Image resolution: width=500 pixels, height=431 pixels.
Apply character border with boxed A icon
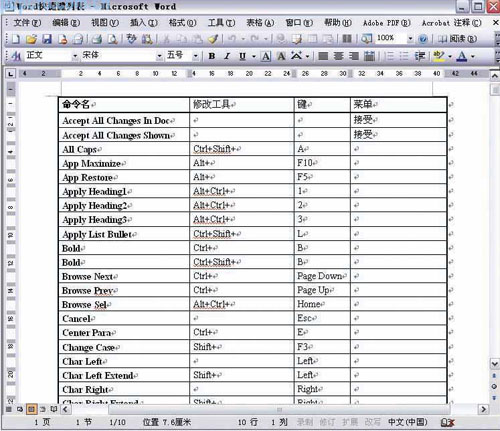point(266,56)
